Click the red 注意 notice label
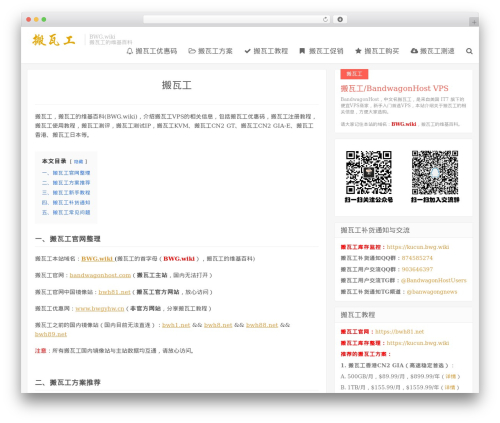The height and width of the screenshot is (423, 500). point(40,351)
